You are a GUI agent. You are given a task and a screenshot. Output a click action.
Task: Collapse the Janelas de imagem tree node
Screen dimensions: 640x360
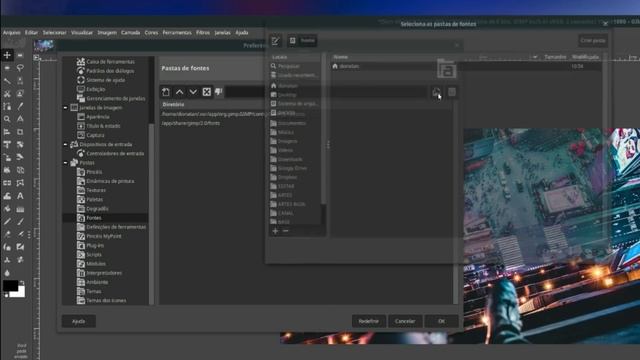click(x=65, y=108)
